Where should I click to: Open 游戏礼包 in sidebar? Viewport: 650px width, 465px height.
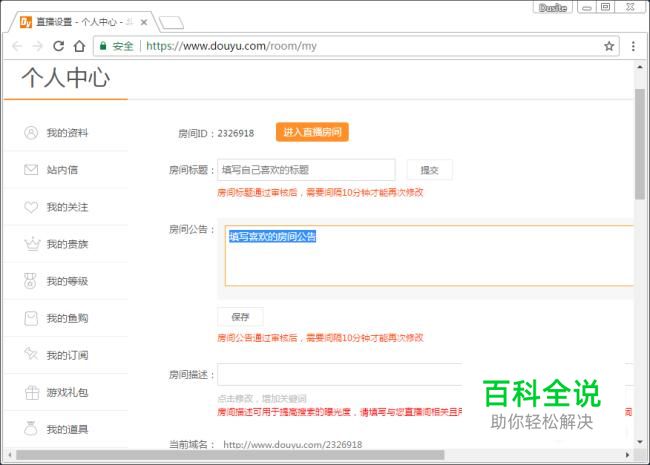point(67,392)
